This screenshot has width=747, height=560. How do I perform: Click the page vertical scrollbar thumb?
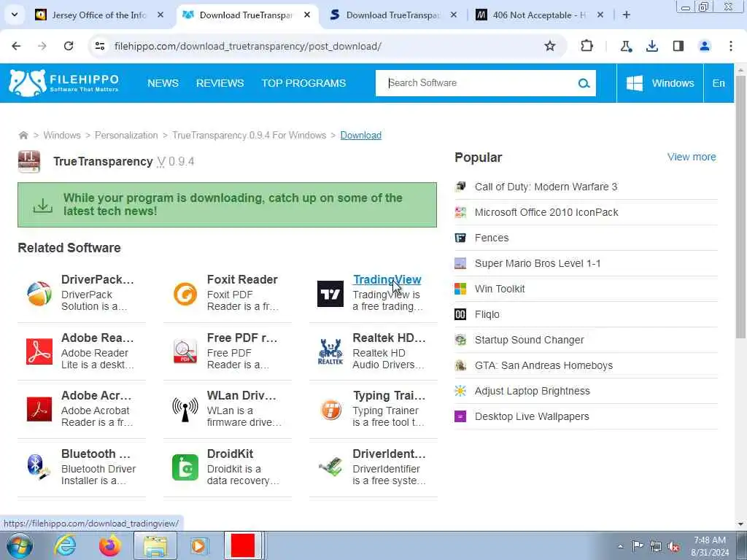coord(740,207)
